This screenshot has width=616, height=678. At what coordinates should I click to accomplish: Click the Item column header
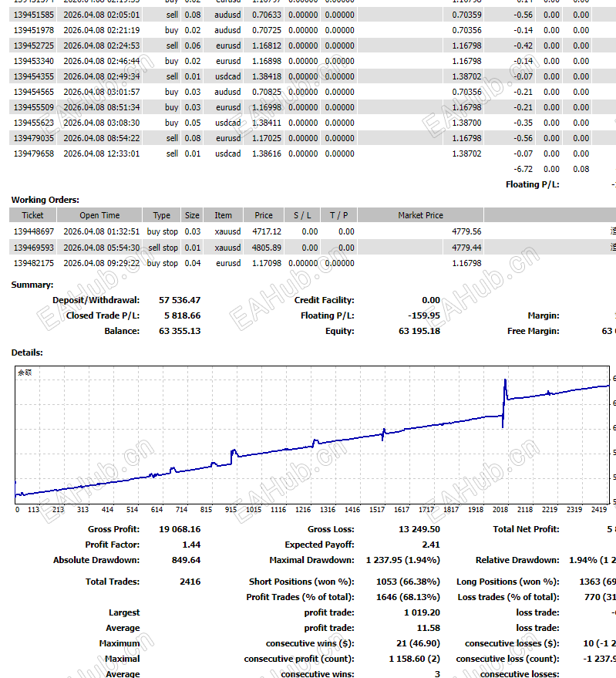223,215
